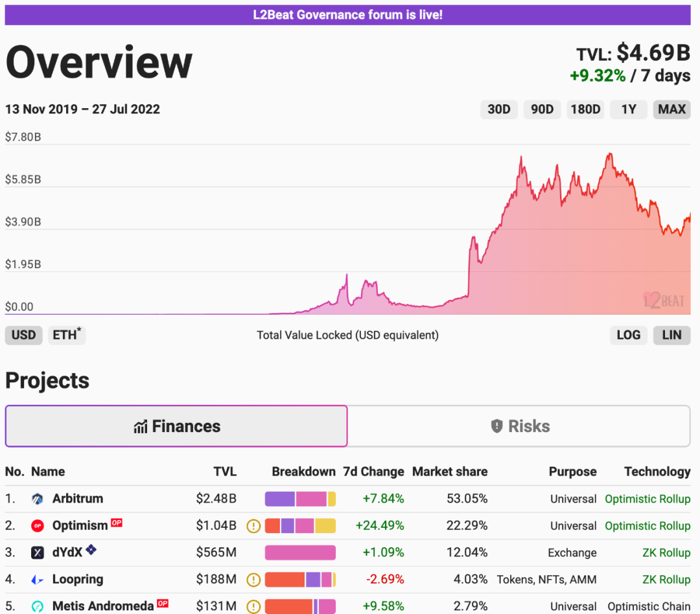This screenshot has width=700, height=614.
Task: Open the Finances tab
Action: 176,426
